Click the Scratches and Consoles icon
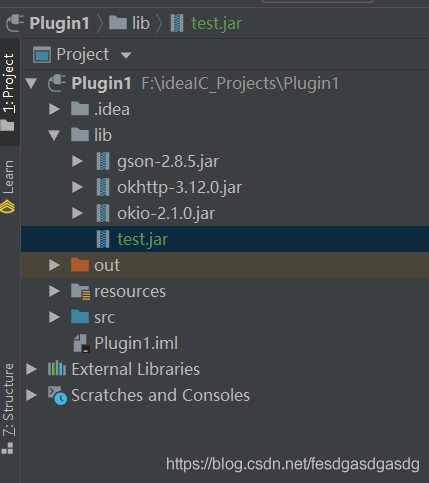 click(57, 395)
